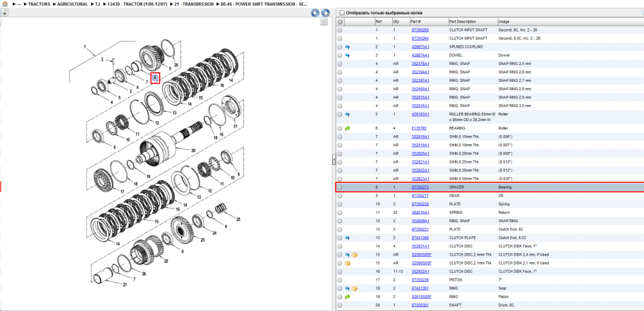Expand the collapsed '...' breadcrumb
The image size is (644, 311).
19,4
